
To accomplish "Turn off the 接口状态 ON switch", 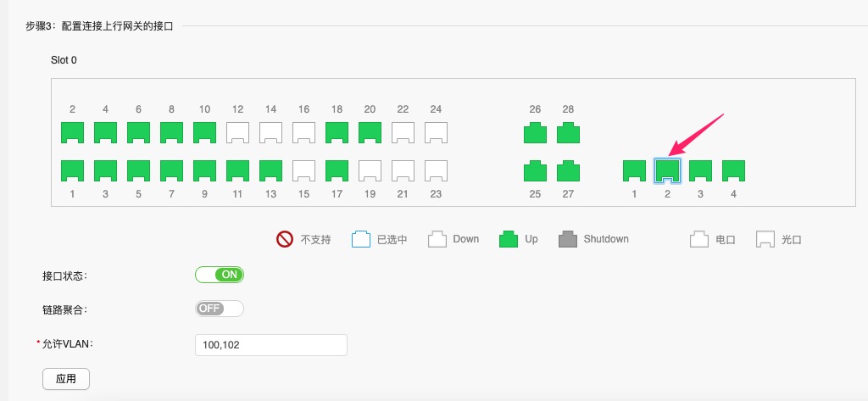I will pos(220,275).
